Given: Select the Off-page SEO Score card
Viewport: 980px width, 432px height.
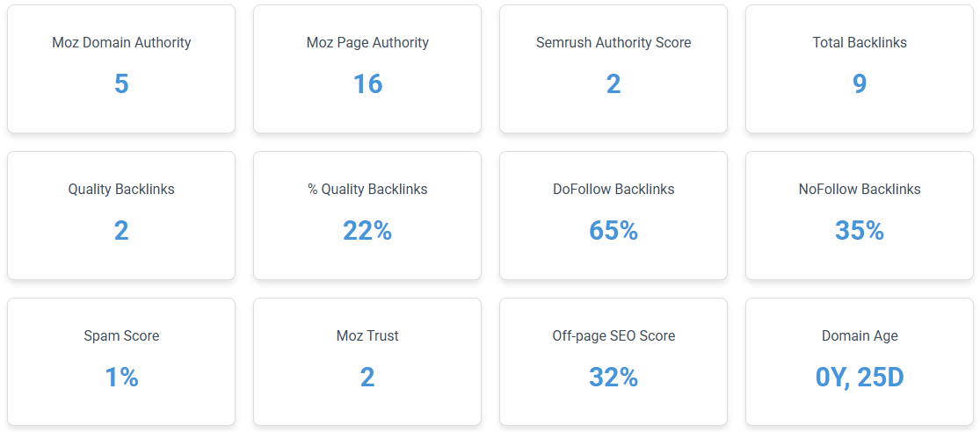Looking at the screenshot, I should coord(613,362).
